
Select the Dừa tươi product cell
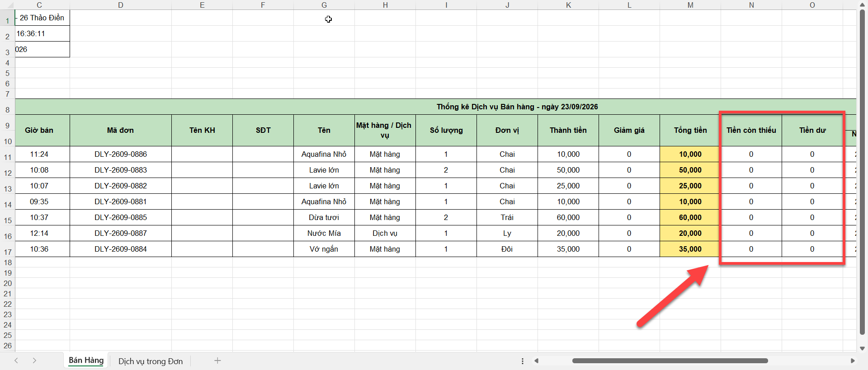tap(324, 217)
